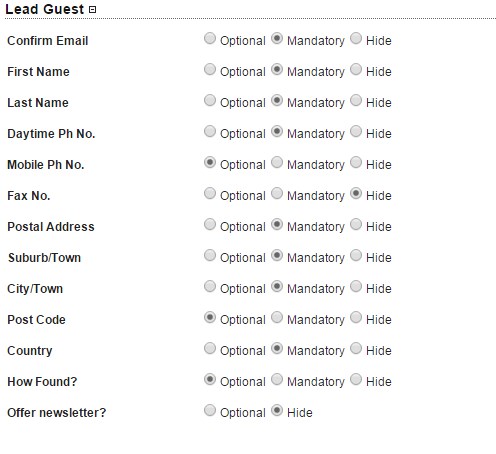Screen dimensions: 496x454
Task: Make Daytime Ph No. Optional
Action: [210, 131]
